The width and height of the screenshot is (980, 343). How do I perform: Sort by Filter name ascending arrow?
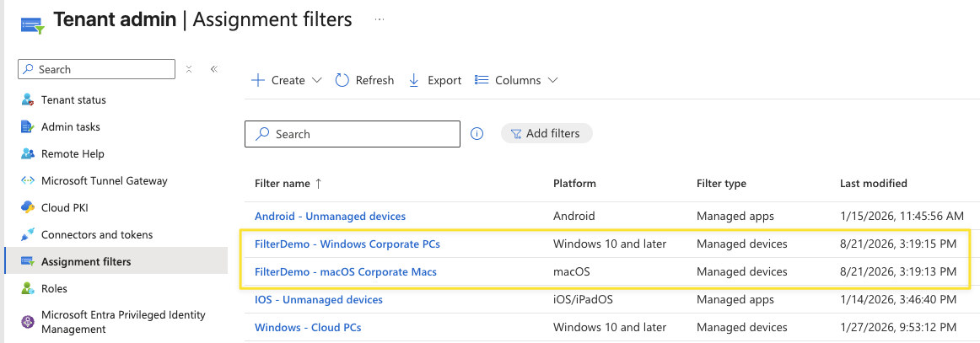(319, 184)
